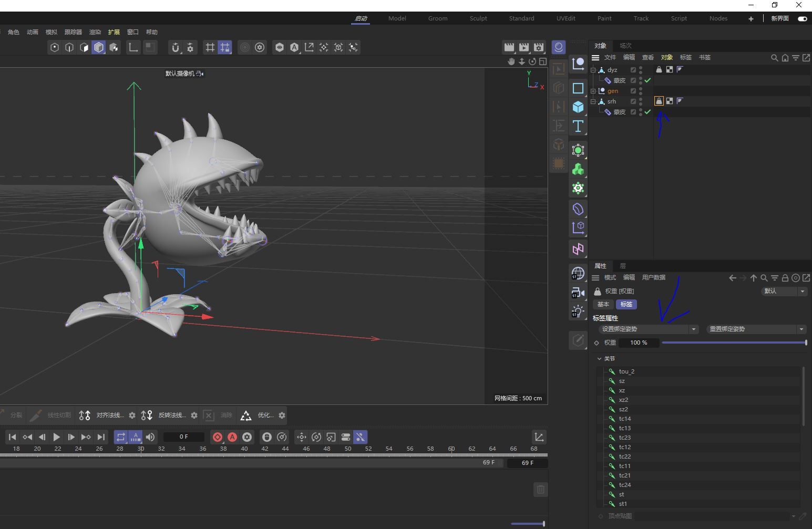
Task: Click the weight tag on srh
Action: pos(659,101)
